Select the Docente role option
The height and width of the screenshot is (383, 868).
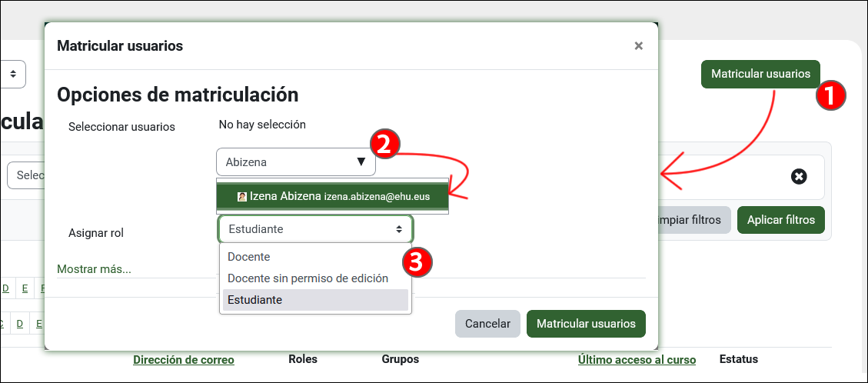coord(249,257)
